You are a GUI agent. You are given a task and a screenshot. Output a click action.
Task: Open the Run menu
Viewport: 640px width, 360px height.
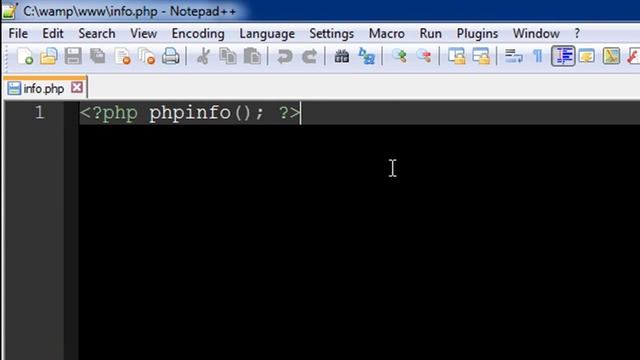[x=431, y=33]
